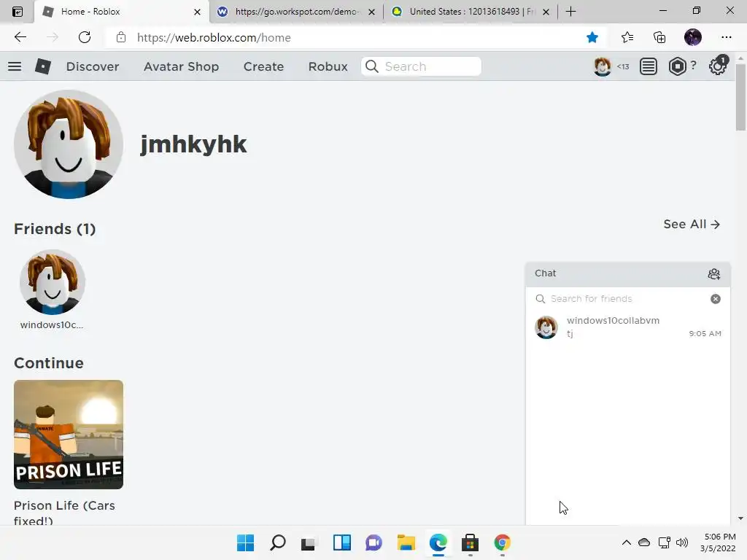Click the page vertical scrollbar thumb
The width and height of the screenshot is (747, 560).
tap(740, 97)
